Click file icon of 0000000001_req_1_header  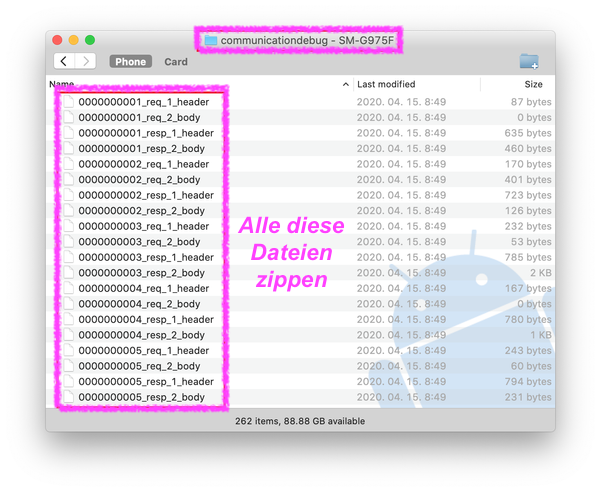pos(69,102)
